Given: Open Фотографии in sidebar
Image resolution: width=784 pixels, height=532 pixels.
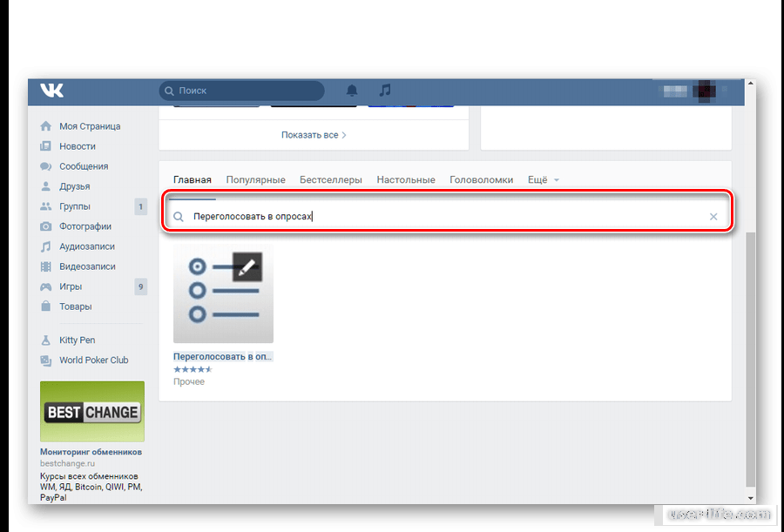Looking at the screenshot, I should (85, 226).
